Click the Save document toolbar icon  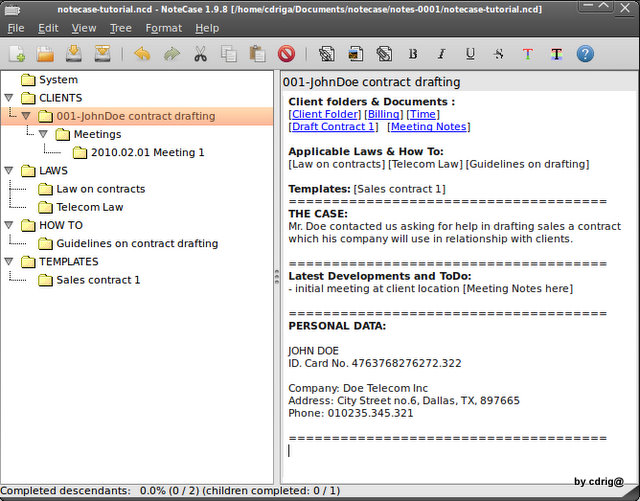tap(74, 54)
